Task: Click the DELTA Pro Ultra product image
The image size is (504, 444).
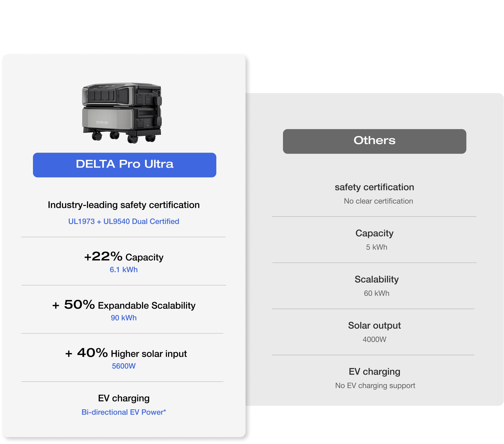Action: point(122,113)
